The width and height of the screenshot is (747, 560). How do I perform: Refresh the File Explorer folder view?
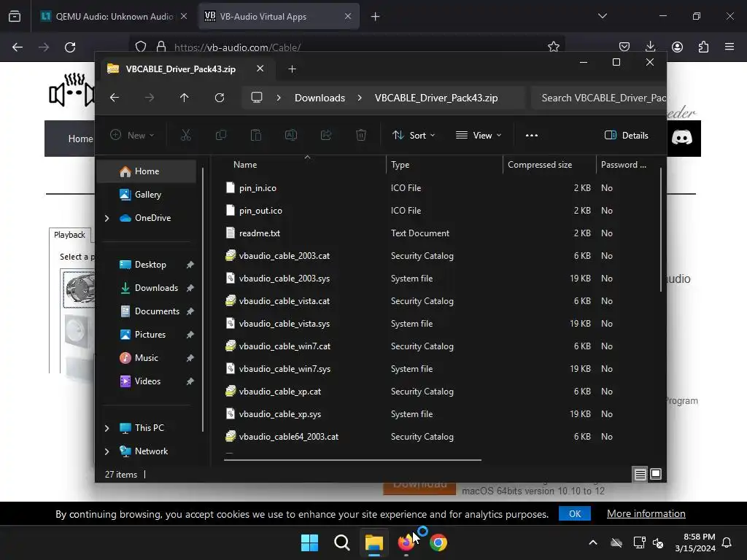click(x=220, y=98)
